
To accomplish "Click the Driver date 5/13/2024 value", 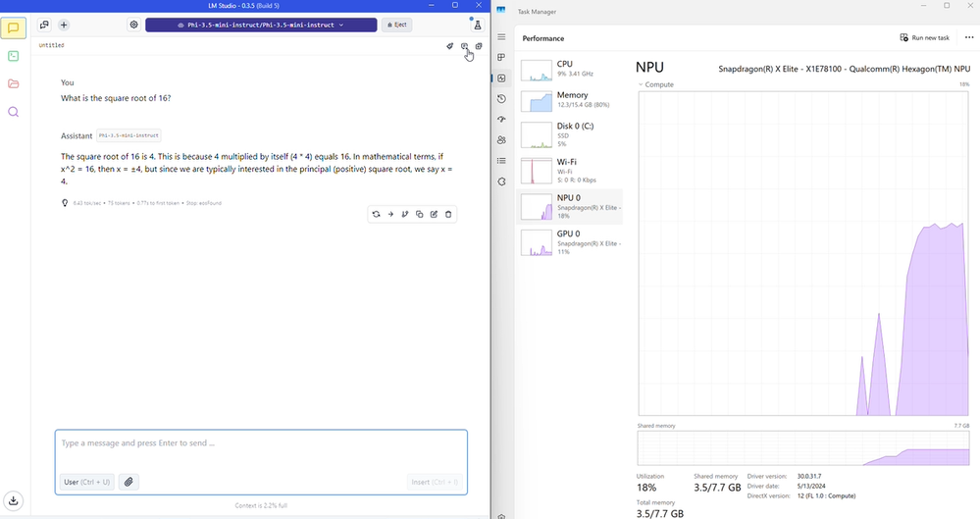I will click(811, 486).
